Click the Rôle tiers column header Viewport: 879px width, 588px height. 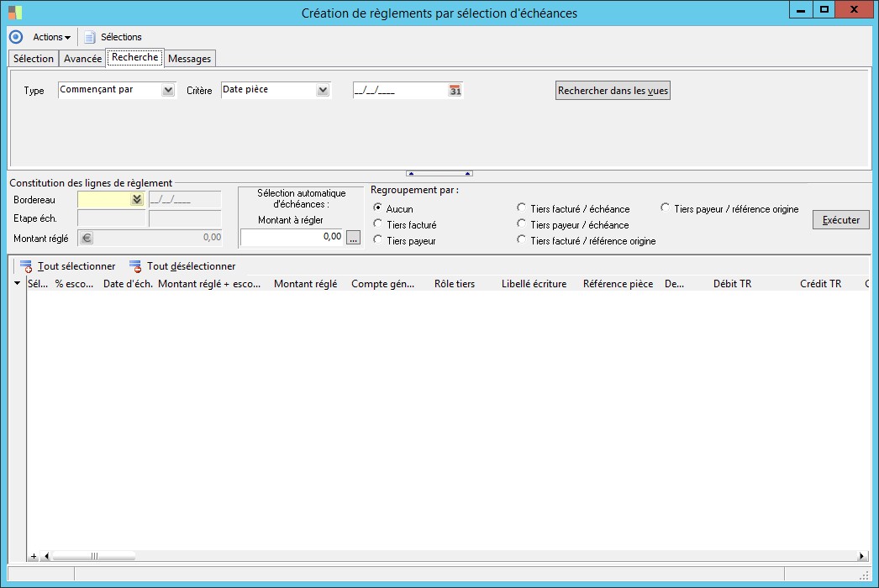[455, 284]
